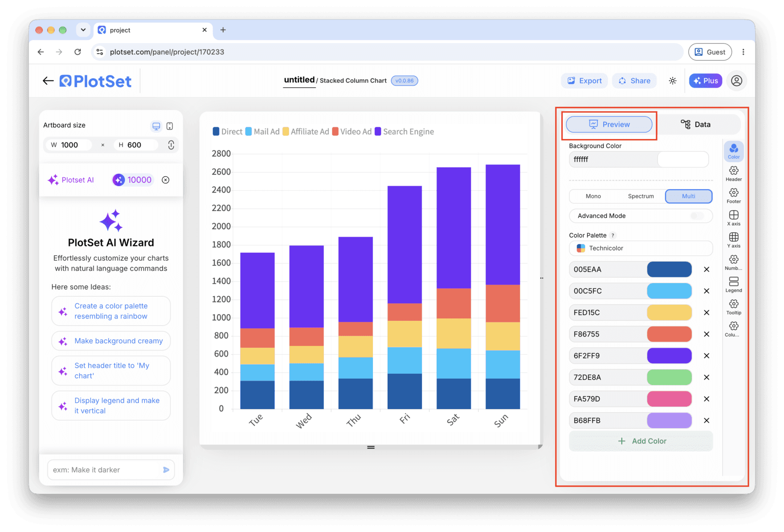Choose the 'Make background creamy' idea
The width and height of the screenshot is (784, 532).
tap(111, 341)
